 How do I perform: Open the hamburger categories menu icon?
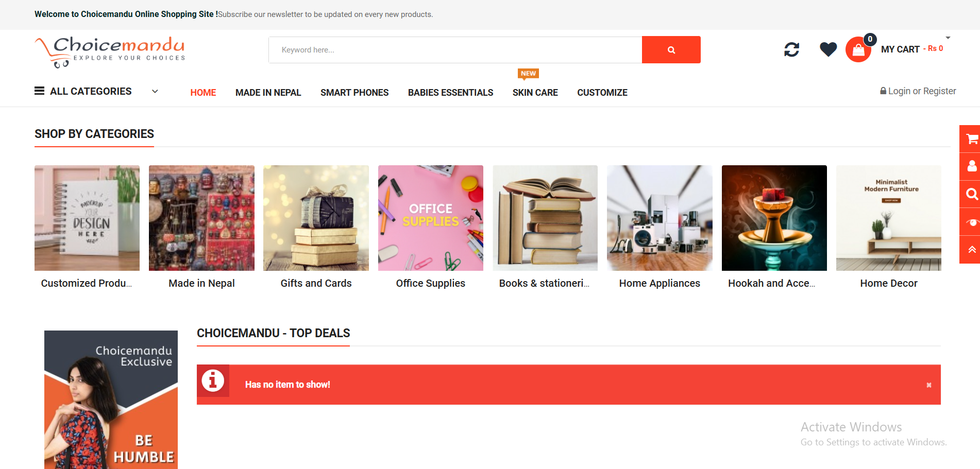tap(39, 91)
